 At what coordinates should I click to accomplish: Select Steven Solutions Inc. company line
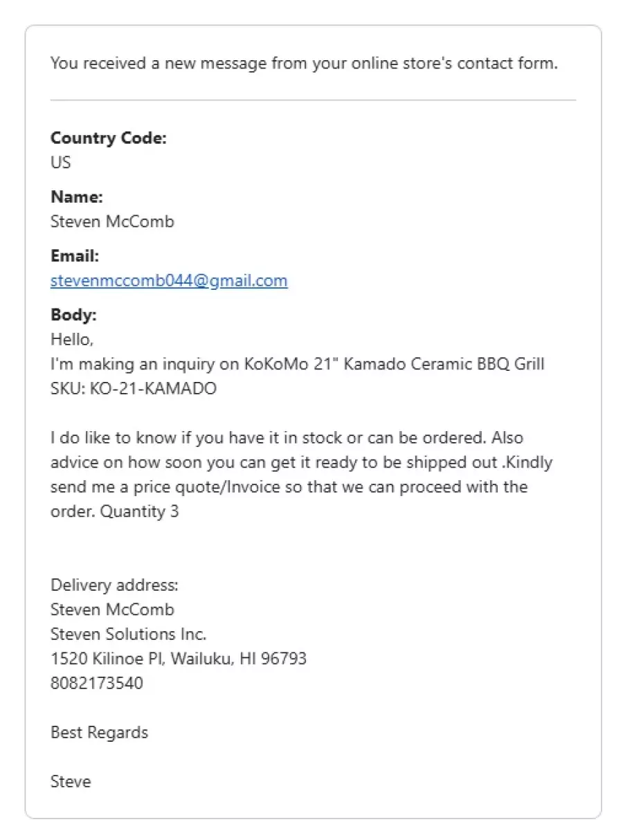pos(129,634)
